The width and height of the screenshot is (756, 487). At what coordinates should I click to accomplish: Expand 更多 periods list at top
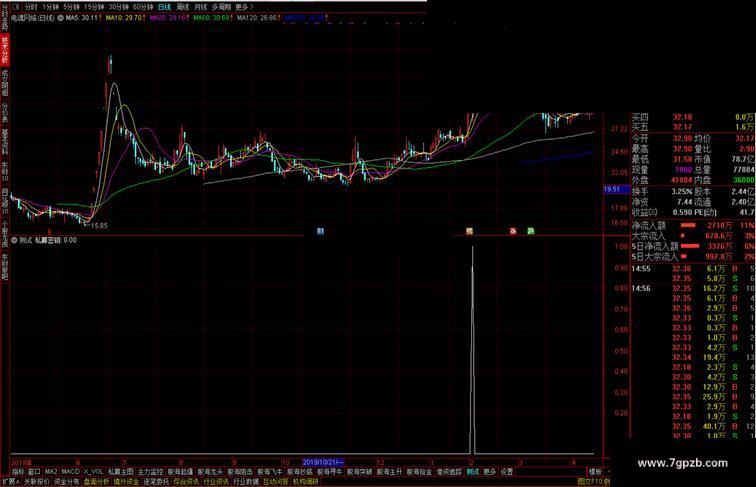pos(244,7)
